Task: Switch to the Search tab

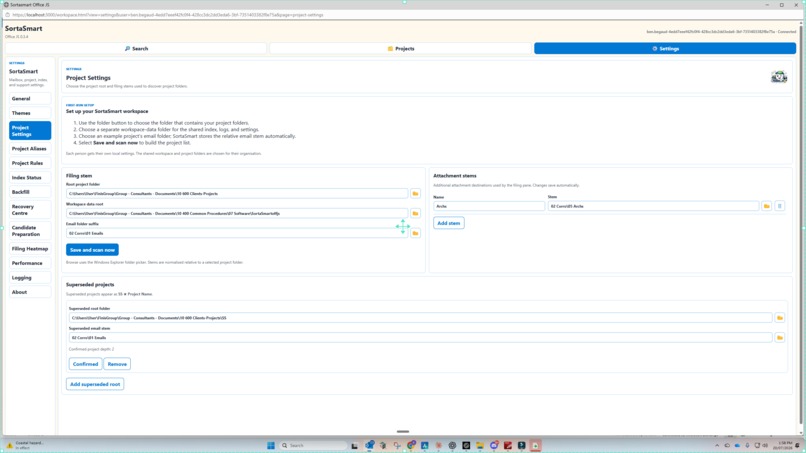Action: tap(136, 48)
